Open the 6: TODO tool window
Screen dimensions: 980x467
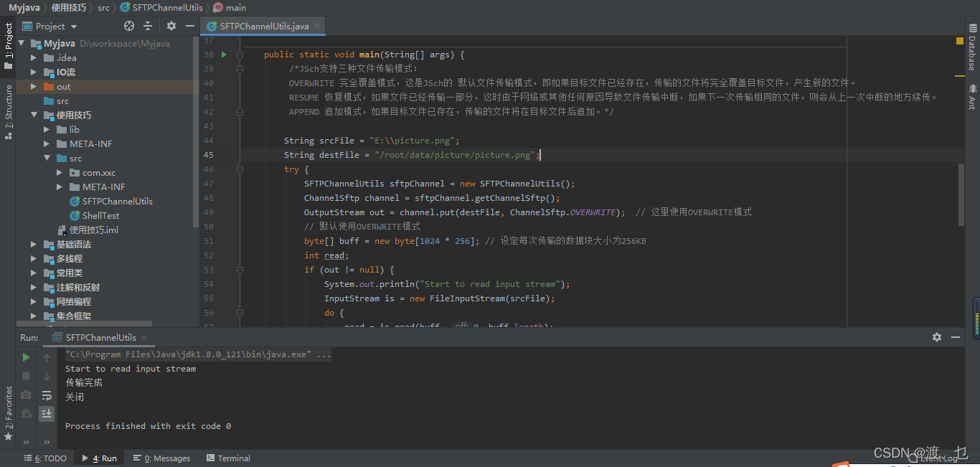(x=45, y=458)
